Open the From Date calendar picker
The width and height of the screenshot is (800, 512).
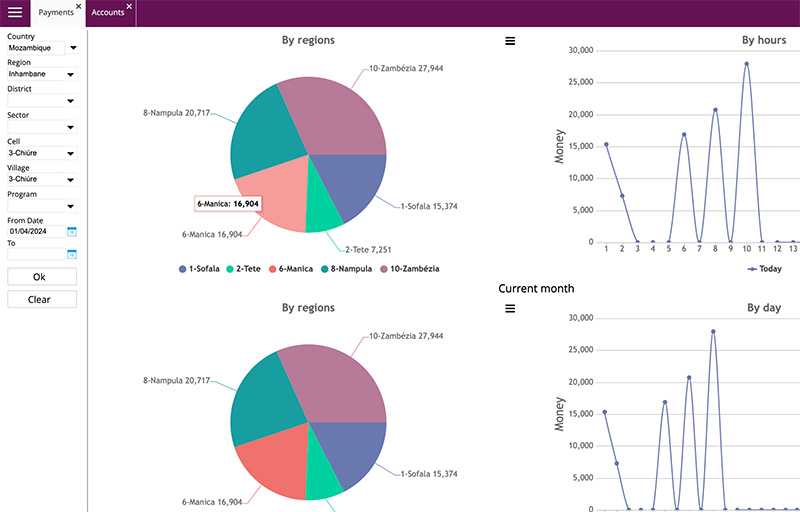pos(72,232)
